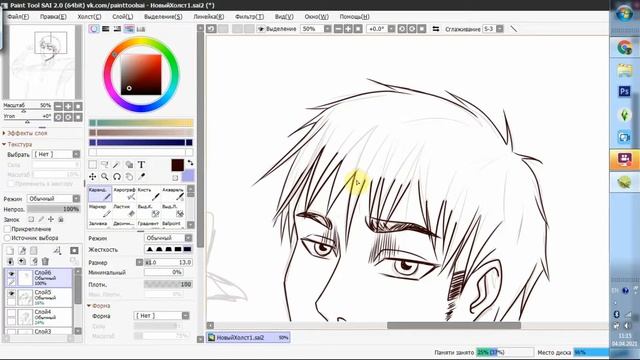640x360 pixels.
Task: Select the Маркер (Marker) tool
Action: pyautogui.click(x=100, y=211)
